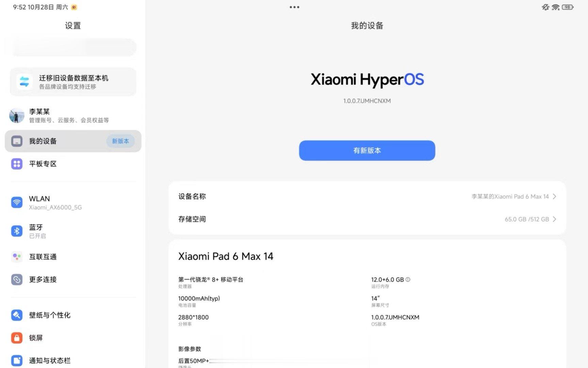Expand the 存储空间 chevron

coord(554,219)
